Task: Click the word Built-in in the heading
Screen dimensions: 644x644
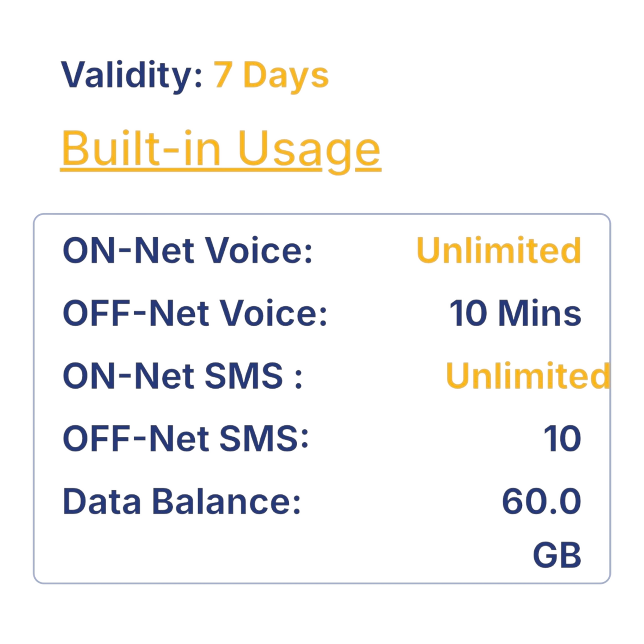Action: pyautogui.click(x=141, y=149)
